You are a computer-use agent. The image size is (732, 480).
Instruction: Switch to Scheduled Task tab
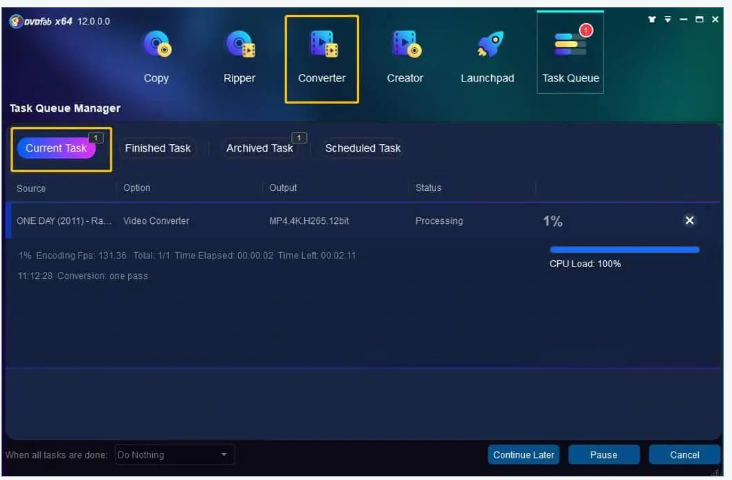click(x=363, y=148)
